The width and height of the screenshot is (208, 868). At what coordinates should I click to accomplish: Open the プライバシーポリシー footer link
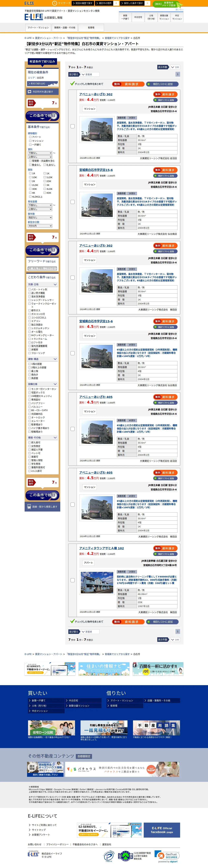click(x=57, y=844)
